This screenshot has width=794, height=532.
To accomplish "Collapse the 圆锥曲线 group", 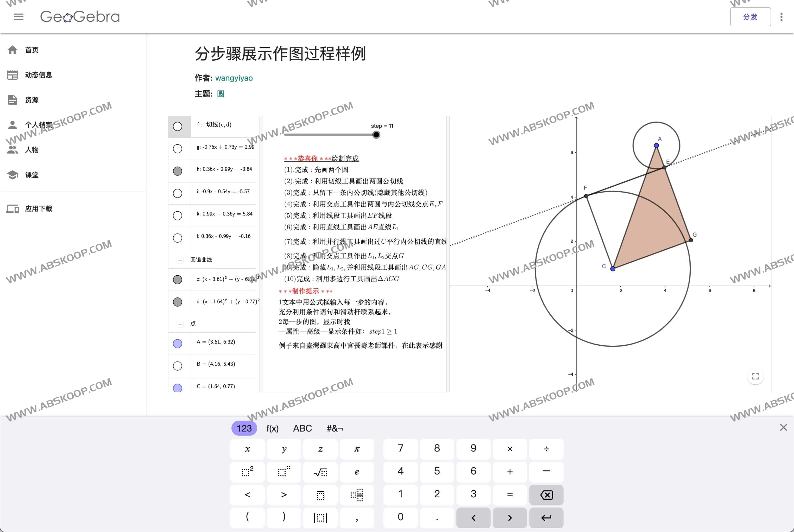I will click(180, 260).
